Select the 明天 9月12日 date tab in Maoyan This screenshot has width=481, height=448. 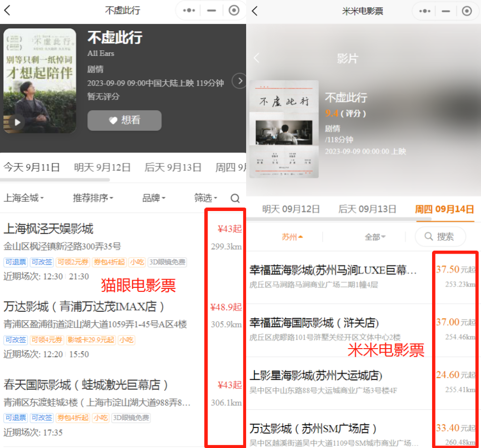(x=102, y=167)
